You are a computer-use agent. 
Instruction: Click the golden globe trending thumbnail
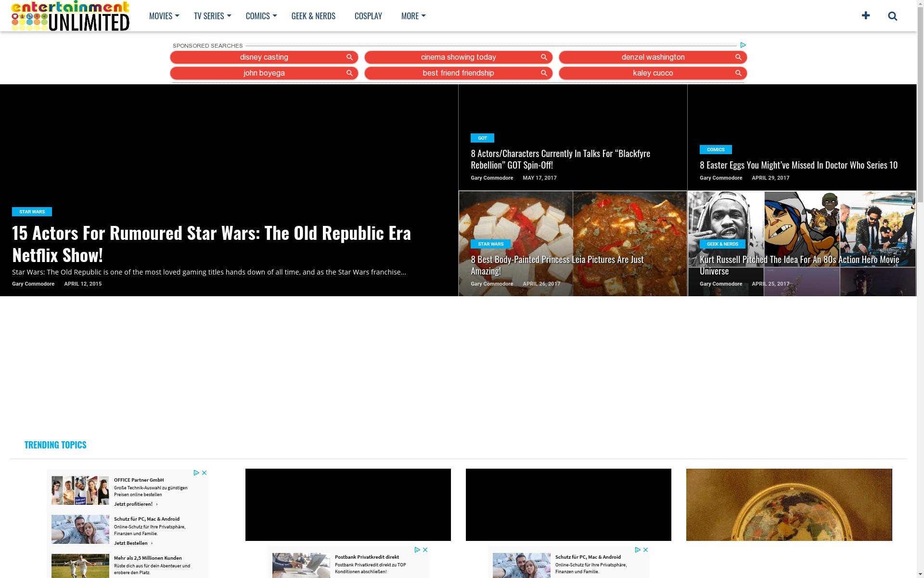789,504
